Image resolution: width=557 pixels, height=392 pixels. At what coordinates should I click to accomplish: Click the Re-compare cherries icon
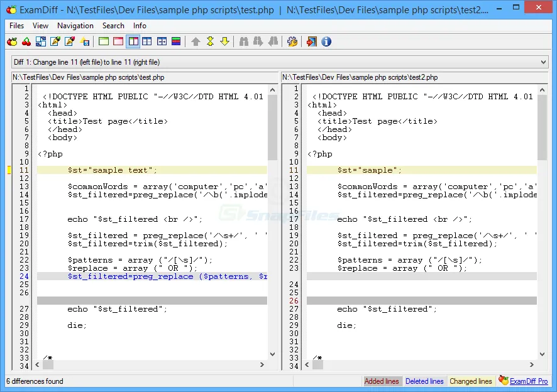point(26,42)
